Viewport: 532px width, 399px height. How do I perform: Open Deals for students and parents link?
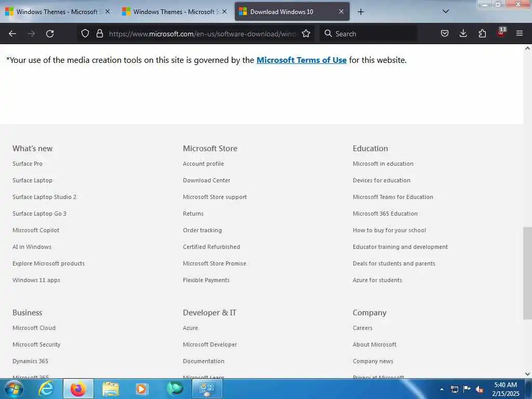coord(394,263)
